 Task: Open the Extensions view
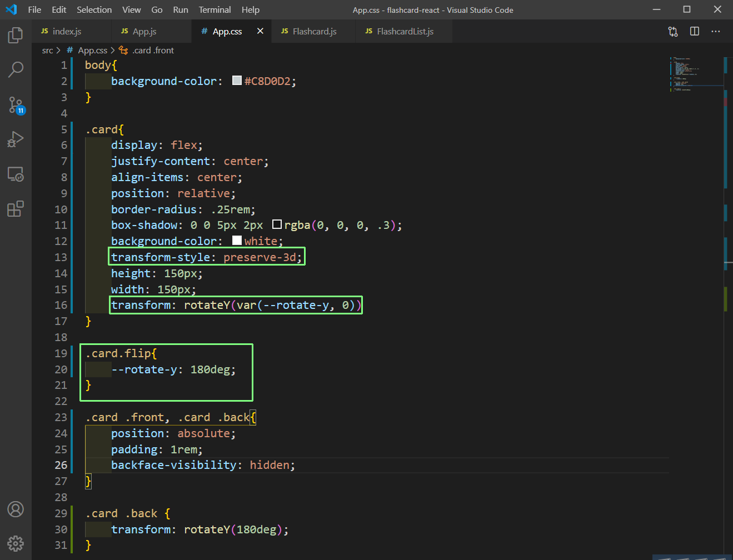pyautogui.click(x=16, y=209)
